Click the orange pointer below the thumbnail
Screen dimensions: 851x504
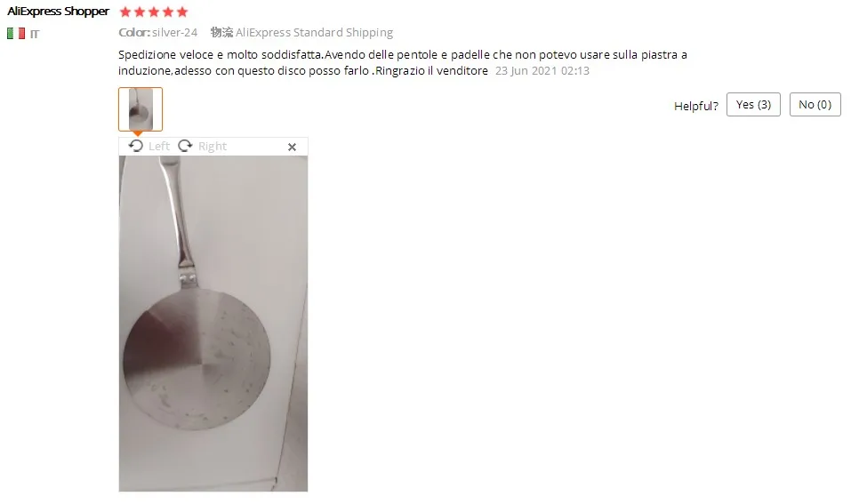tap(138, 133)
